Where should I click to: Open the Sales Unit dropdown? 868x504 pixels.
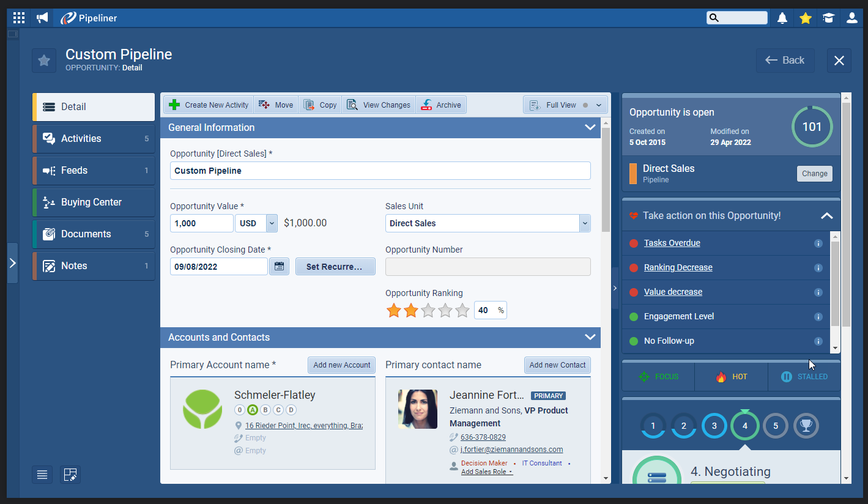(585, 223)
